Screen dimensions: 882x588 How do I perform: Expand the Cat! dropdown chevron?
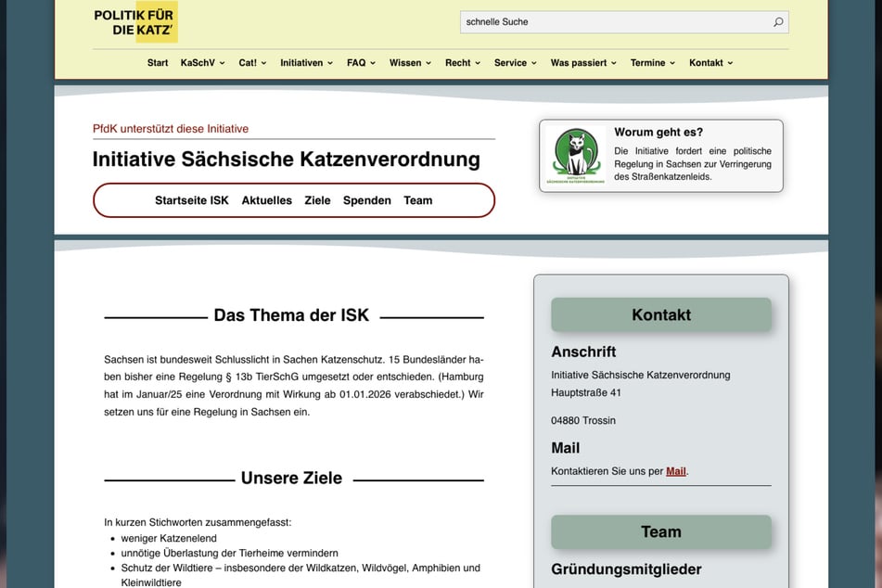[263, 63]
